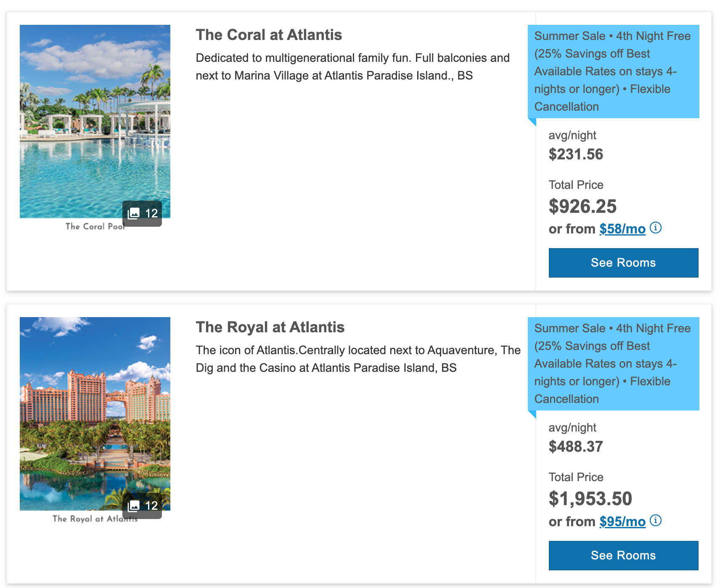This screenshot has width=720, height=588.
Task: Open The Royal photo gallery icon
Action: (x=142, y=506)
